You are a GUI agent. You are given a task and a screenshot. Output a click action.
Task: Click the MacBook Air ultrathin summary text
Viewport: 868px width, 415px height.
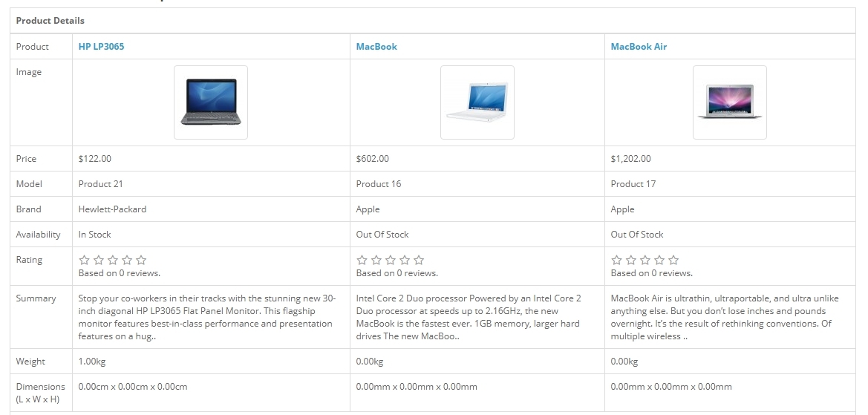pyautogui.click(x=725, y=317)
